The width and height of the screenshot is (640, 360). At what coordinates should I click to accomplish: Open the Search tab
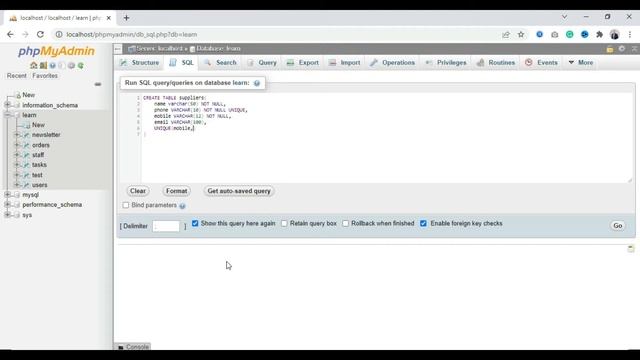pyautogui.click(x=221, y=62)
